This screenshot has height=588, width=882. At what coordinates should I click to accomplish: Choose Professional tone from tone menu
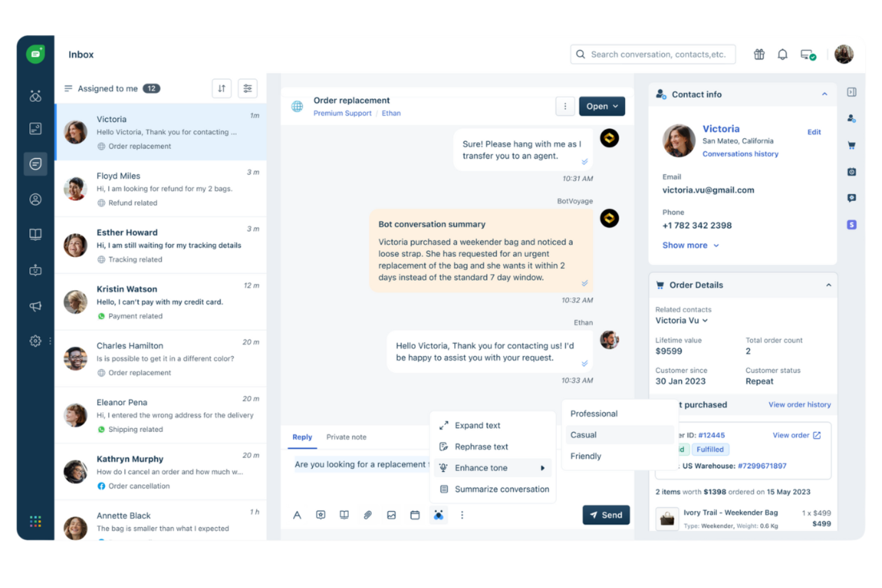coord(594,413)
